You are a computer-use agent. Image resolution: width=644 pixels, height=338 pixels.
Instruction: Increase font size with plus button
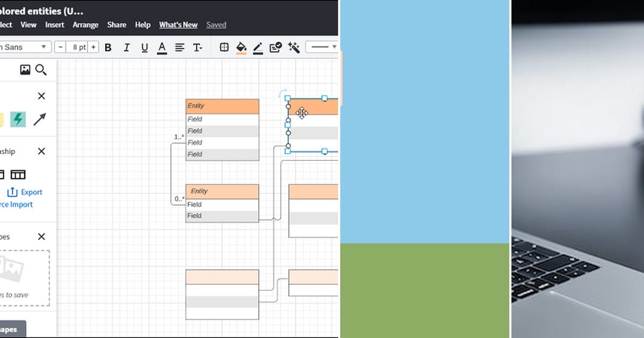[x=93, y=47]
